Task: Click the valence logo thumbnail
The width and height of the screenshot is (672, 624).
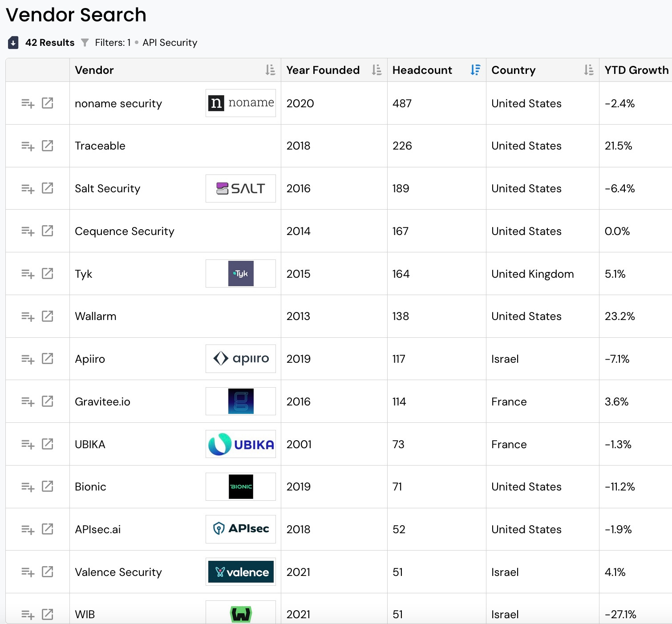Action: click(x=241, y=572)
